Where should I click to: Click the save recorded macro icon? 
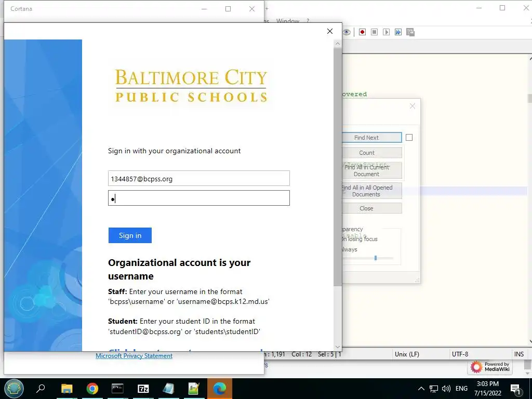click(x=410, y=32)
